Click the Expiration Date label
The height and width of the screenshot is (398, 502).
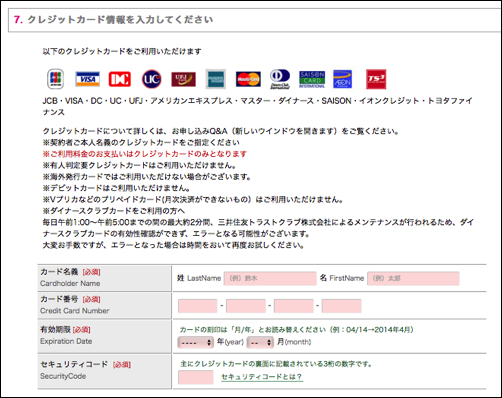66,341
